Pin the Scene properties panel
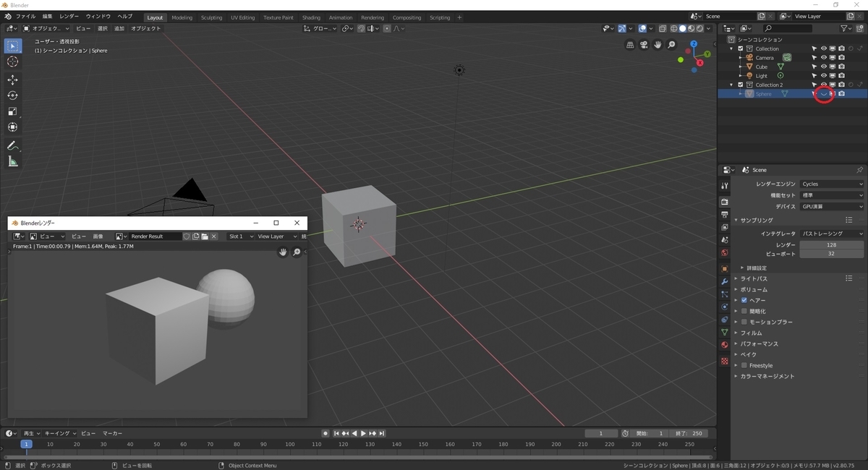 point(859,170)
